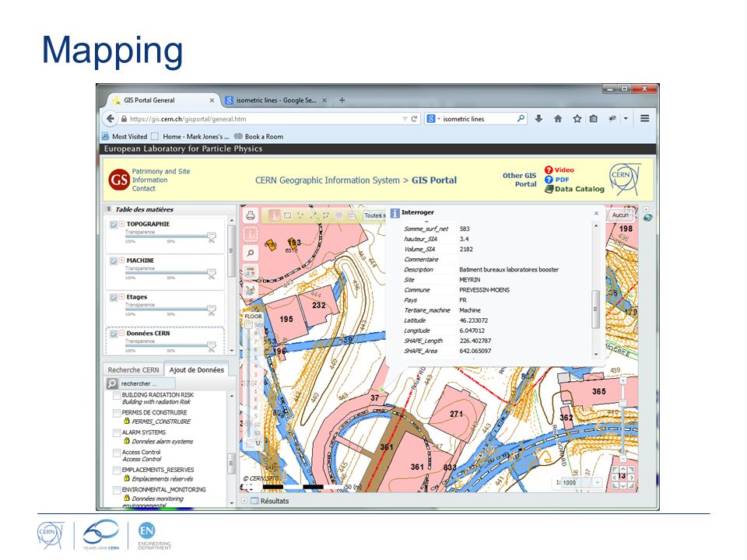Select the rectangle selection tool

coord(287,215)
